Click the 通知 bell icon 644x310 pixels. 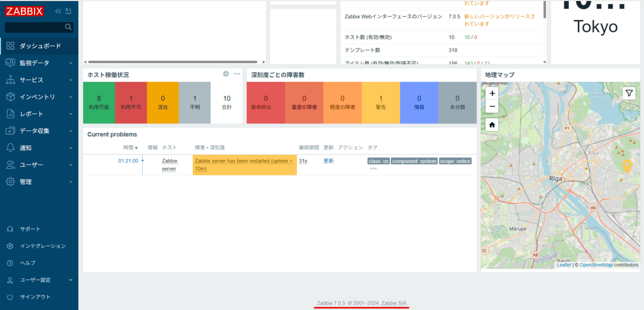[x=11, y=147]
